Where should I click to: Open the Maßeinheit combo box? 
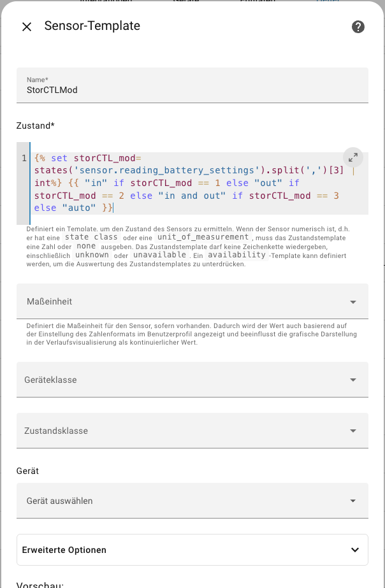pos(192,301)
